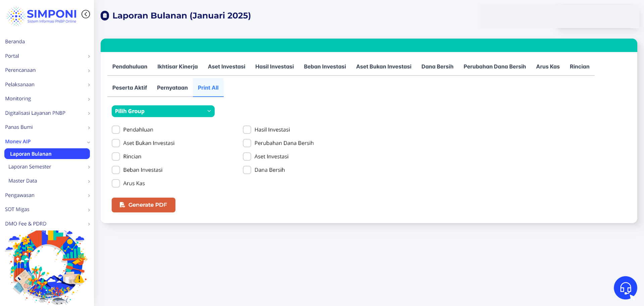This screenshot has height=306, width=644.
Task: Select the Print All tab
Action: 208,88
